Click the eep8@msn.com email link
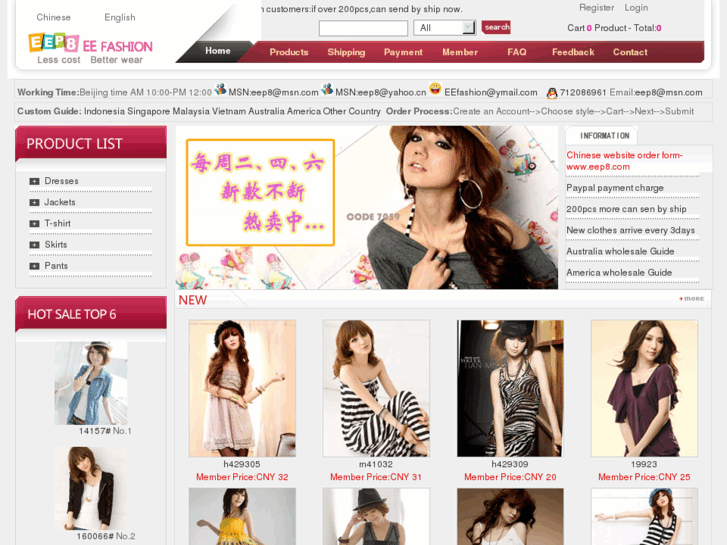 [x=668, y=92]
